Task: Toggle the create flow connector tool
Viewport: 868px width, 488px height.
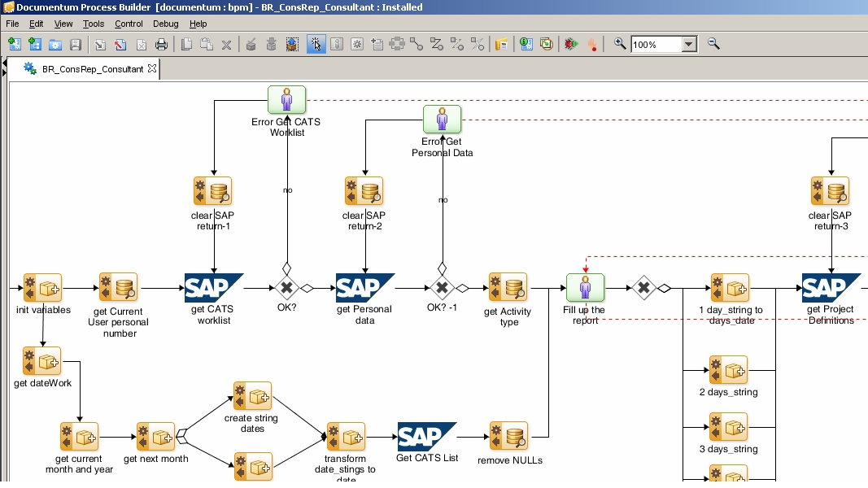Action: [x=417, y=45]
